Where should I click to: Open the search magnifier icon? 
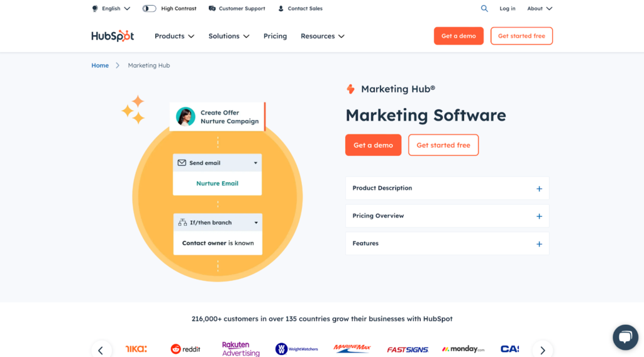point(484,8)
